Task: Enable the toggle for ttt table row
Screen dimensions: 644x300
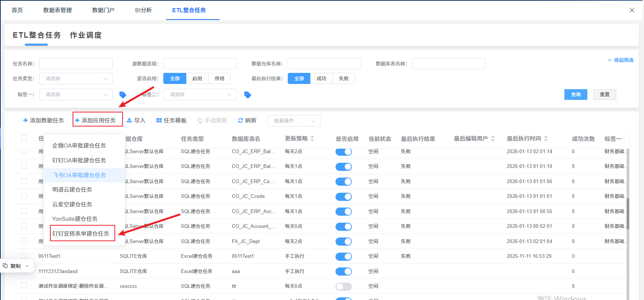Action: (x=343, y=286)
